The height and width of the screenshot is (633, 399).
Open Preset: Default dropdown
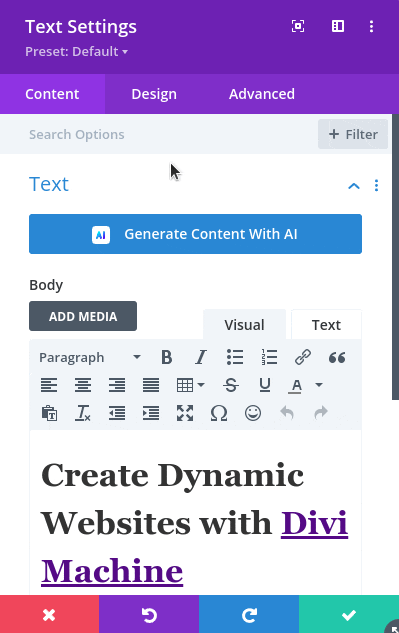[x=76, y=52]
